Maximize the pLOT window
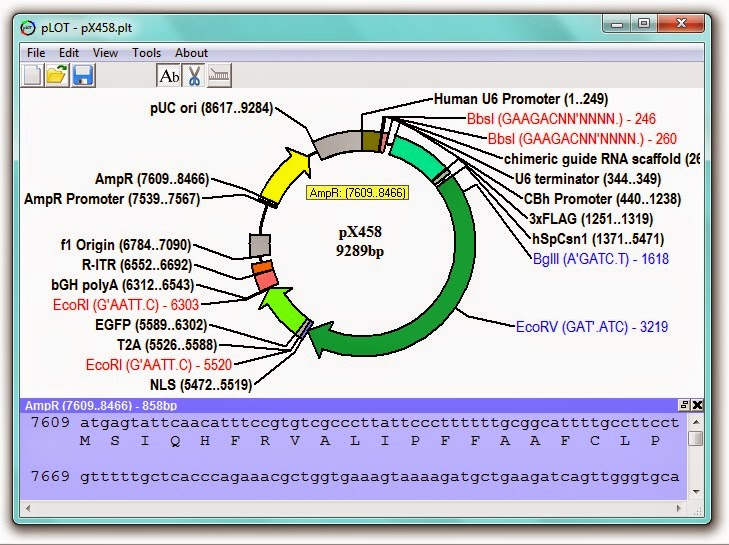 click(644, 23)
